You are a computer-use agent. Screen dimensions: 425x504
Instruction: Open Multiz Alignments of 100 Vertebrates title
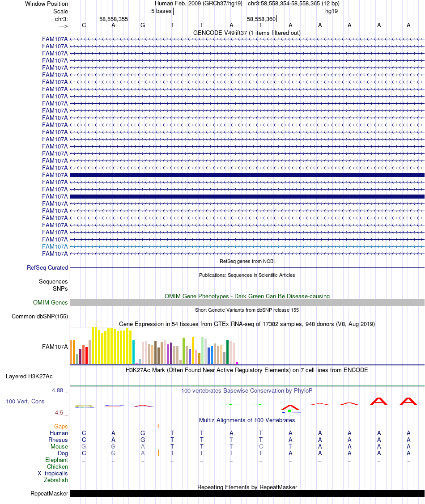[247, 420]
